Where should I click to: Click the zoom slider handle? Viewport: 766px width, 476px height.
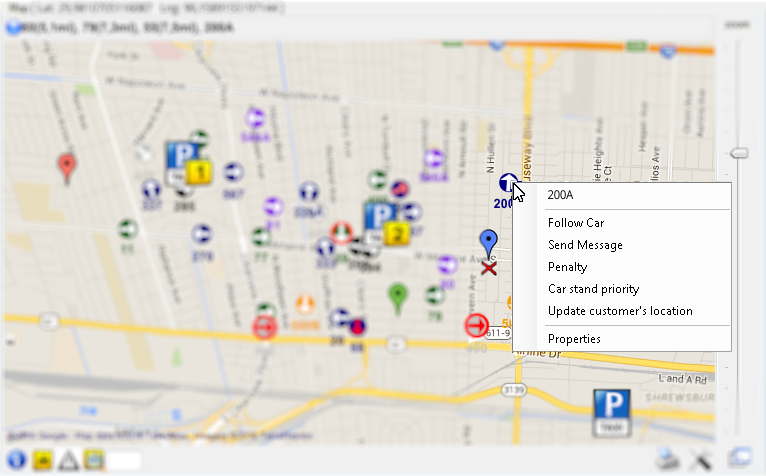[740, 153]
